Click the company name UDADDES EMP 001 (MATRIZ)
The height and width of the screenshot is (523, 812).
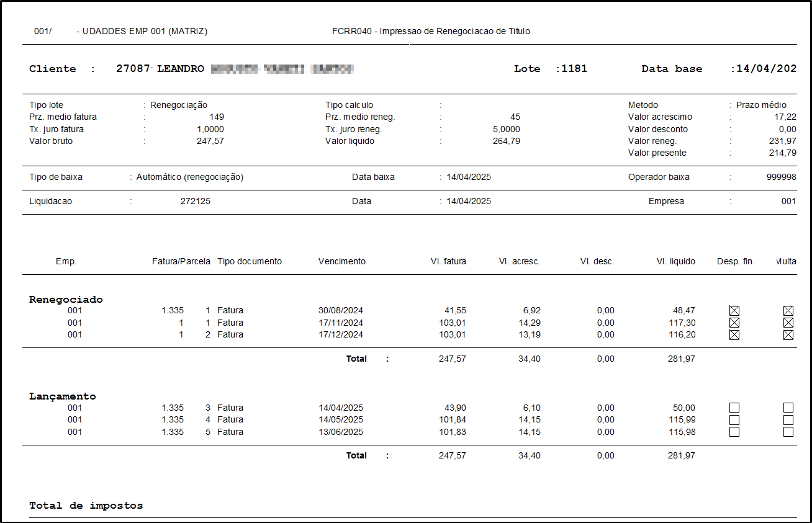(x=145, y=31)
